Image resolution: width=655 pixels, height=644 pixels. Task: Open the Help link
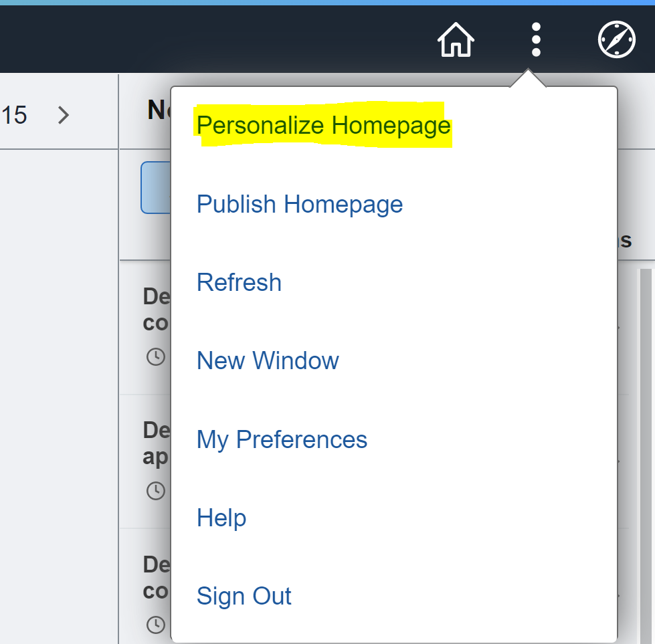221,518
